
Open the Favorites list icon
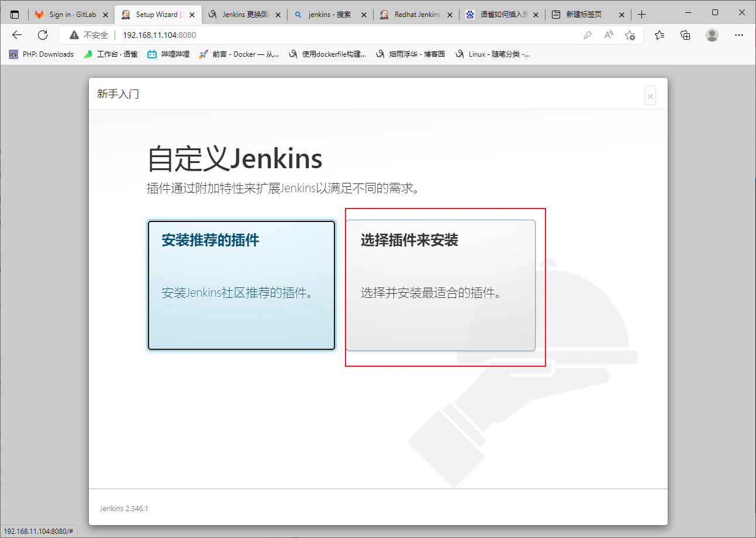point(660,35)
